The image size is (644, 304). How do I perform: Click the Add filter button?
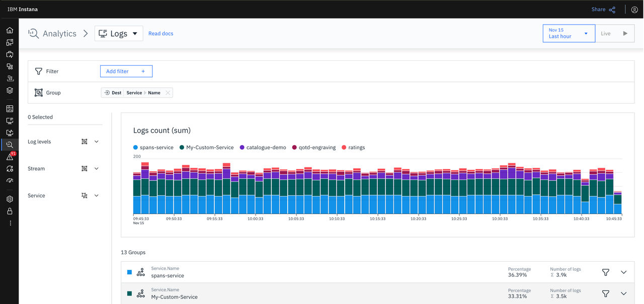pos(126,71)
